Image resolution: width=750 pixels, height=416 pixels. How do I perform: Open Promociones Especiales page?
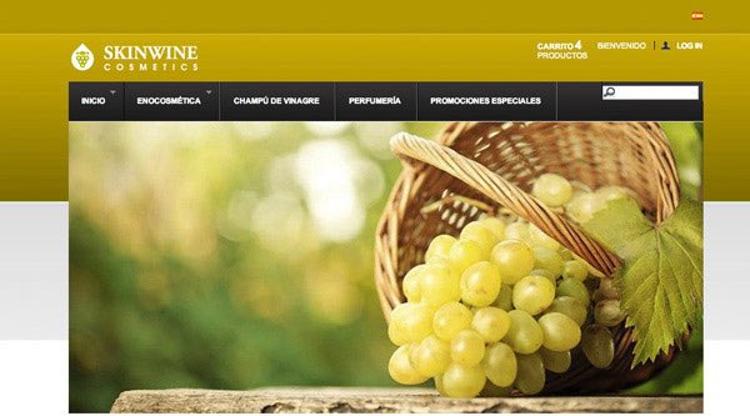pyautogui.click(x=485, y=101)
